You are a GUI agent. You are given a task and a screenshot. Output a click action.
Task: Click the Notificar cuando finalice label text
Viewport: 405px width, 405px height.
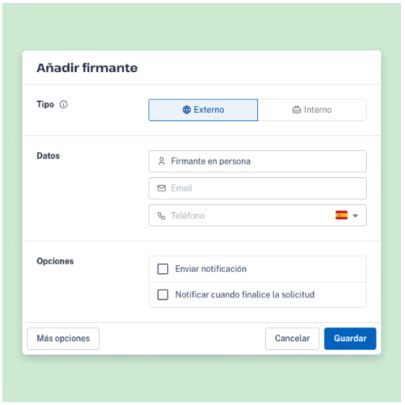click(x=245, y=295)
